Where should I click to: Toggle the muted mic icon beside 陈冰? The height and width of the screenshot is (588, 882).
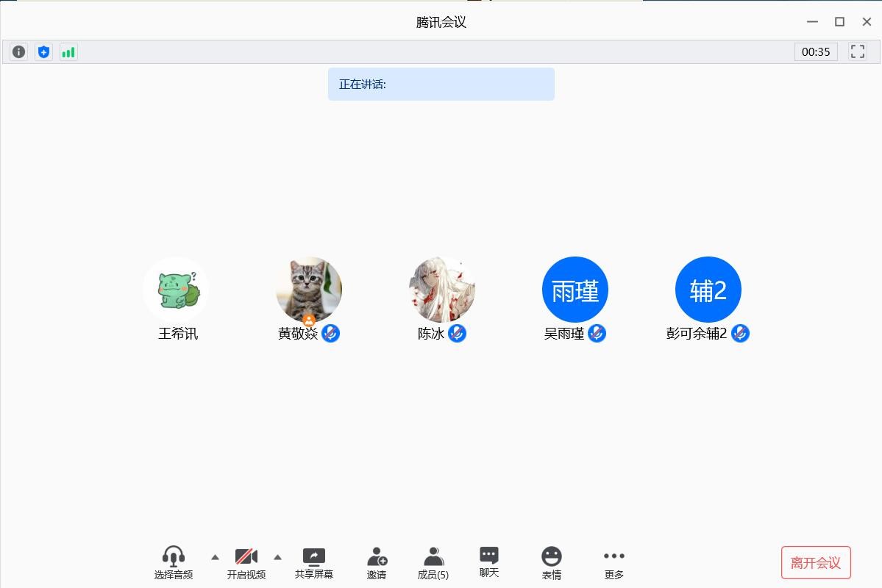pos(457,334)
